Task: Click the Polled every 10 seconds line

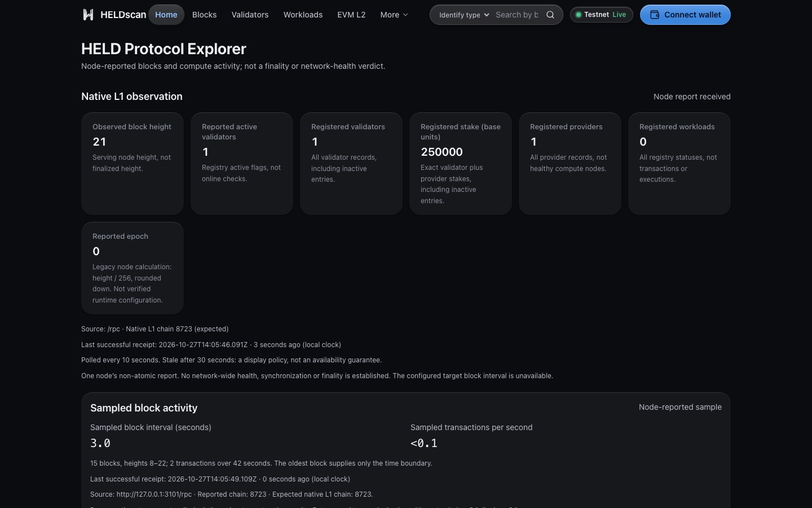Action: pos(232,360)
